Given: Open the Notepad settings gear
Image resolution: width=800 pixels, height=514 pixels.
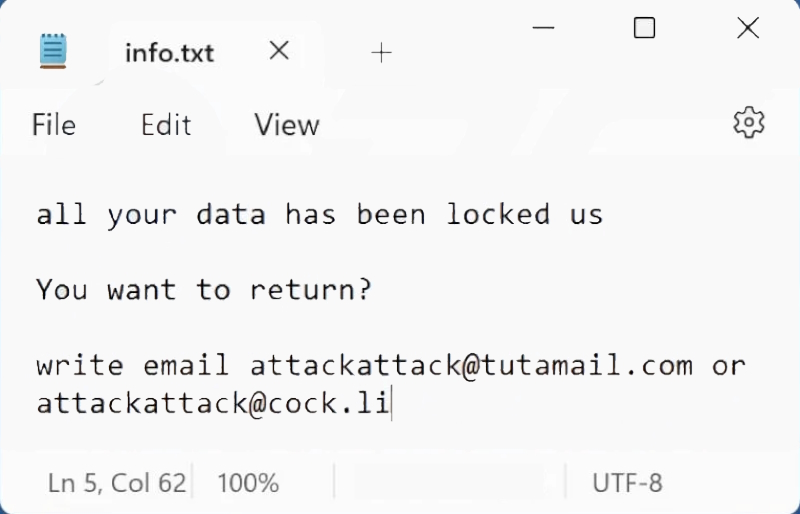Looking at the screenshot, I should pos(748,123).
